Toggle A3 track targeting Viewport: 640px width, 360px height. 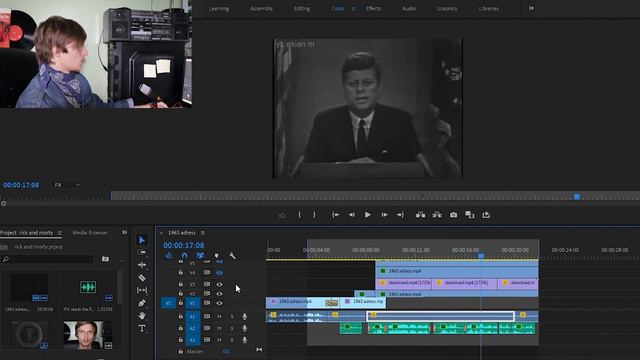(193, 340)
